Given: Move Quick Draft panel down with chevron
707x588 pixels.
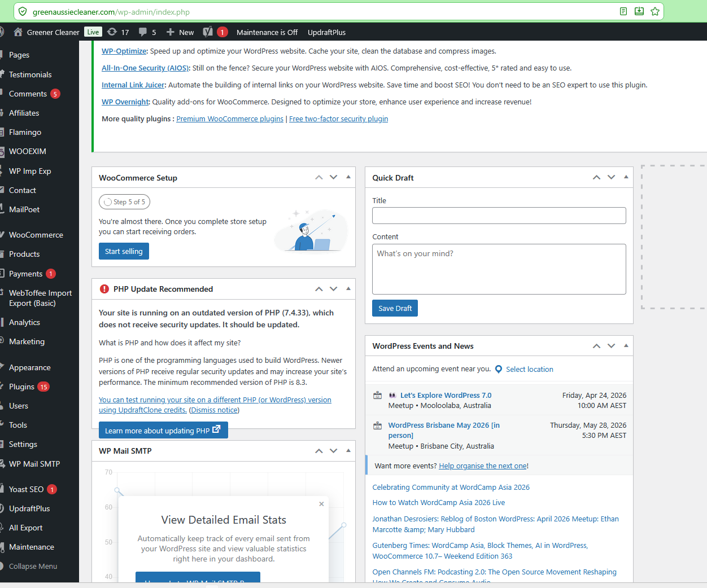Looking at the screenshot, I should pos(611,177).
